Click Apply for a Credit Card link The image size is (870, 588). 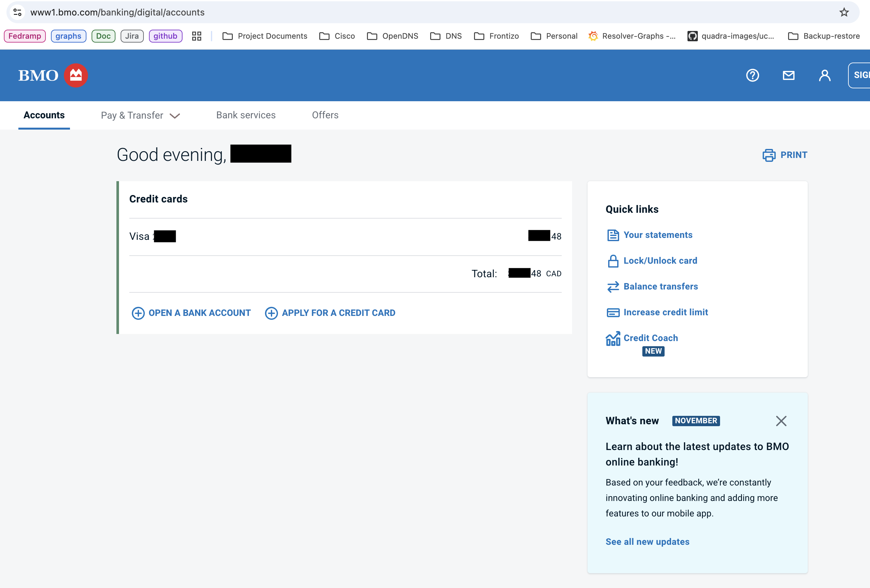338,313
